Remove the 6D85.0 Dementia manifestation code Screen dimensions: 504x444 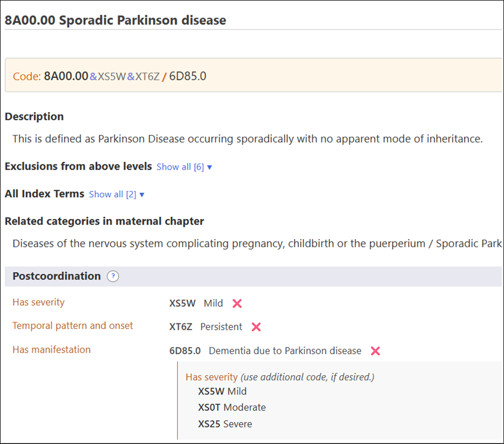(x=375, y=351)
